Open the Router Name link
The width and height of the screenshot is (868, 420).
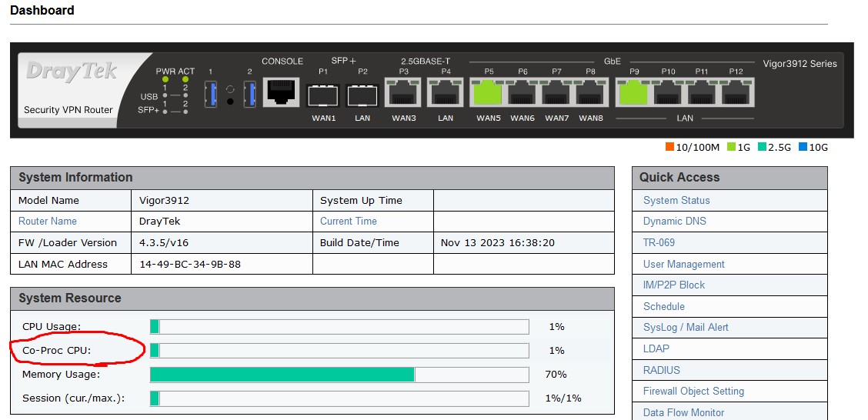point(48,221)
